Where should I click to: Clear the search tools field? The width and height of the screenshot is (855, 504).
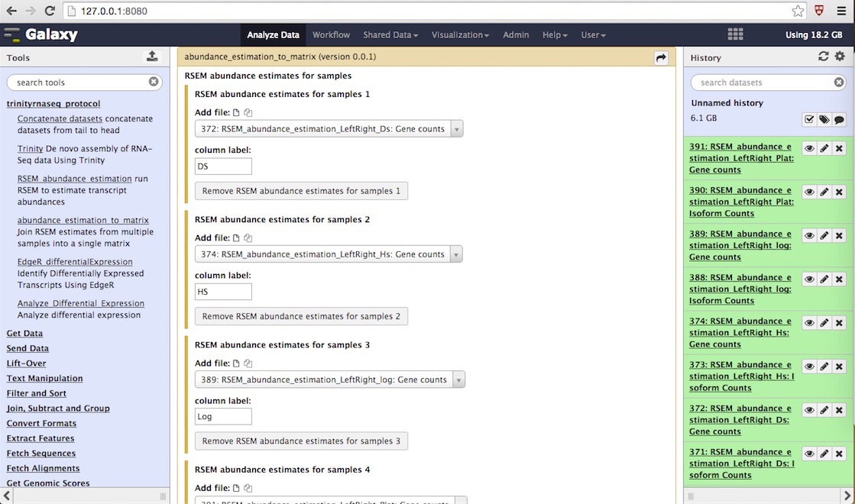coord(154,82)
